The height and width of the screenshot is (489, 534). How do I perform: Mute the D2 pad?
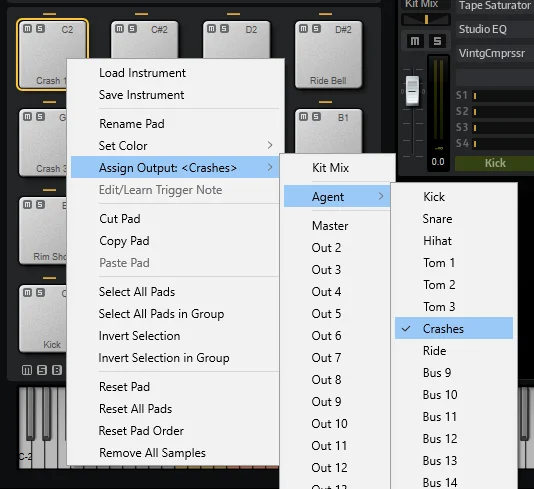(211, 29)
